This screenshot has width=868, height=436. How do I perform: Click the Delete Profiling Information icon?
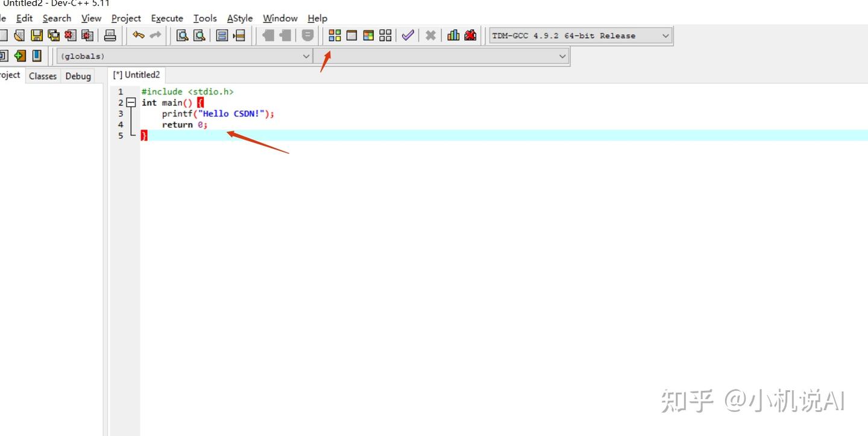(470, 36)
